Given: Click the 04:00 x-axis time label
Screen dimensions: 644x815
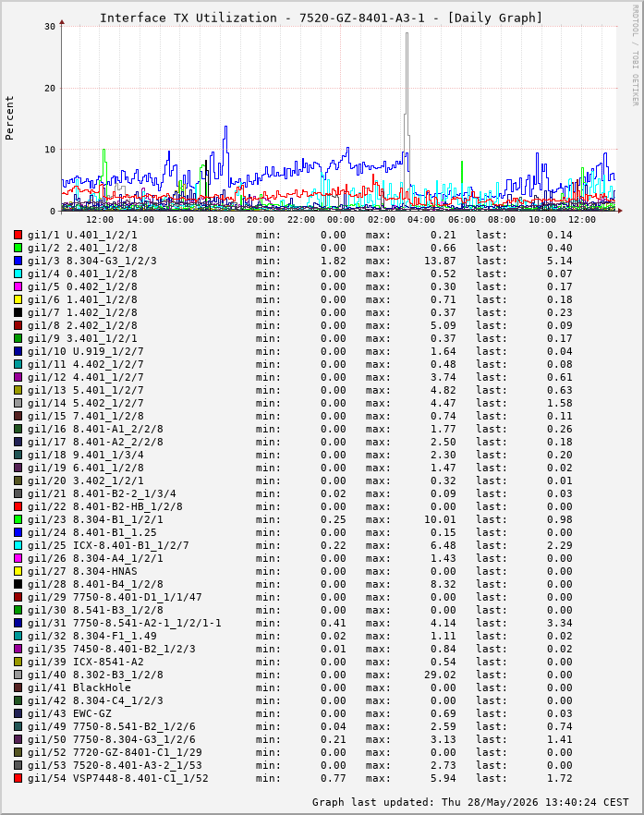Looking at the screenshot, I should (x=421, y=220).
